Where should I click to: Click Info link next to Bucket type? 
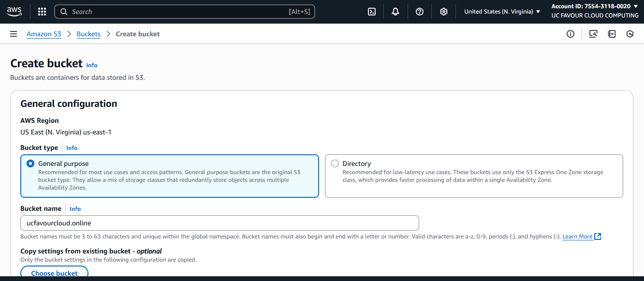pos(72,148)
